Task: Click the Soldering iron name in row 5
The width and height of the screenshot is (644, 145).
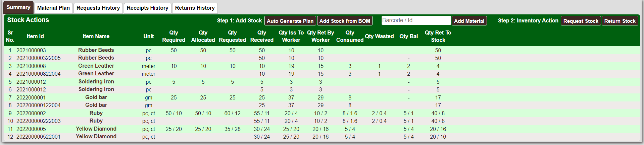Action: tap(96, 82)
